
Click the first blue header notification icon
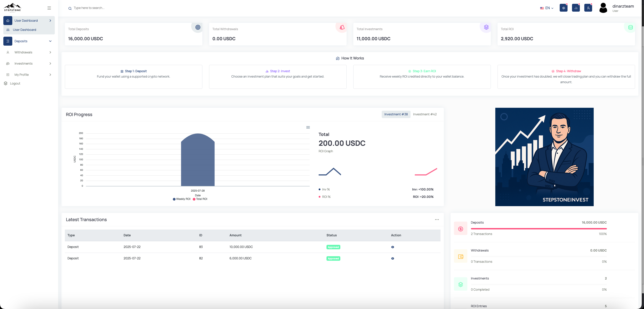tap(563, 8)
